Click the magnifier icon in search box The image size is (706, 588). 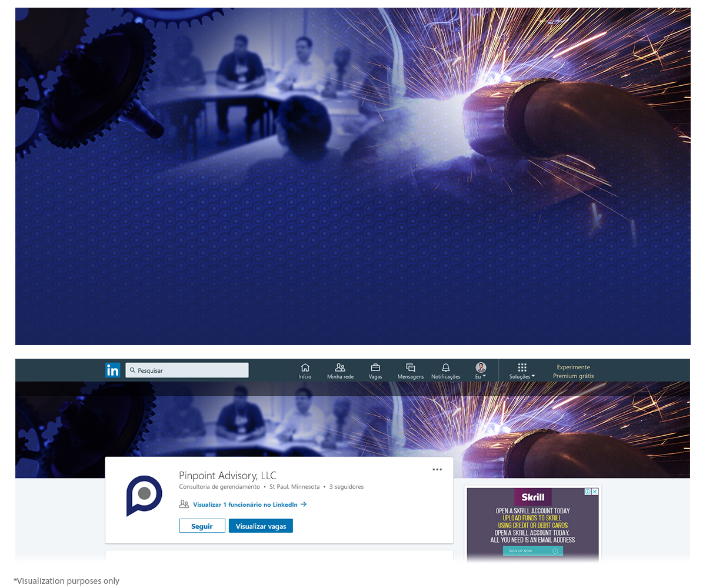132,370
